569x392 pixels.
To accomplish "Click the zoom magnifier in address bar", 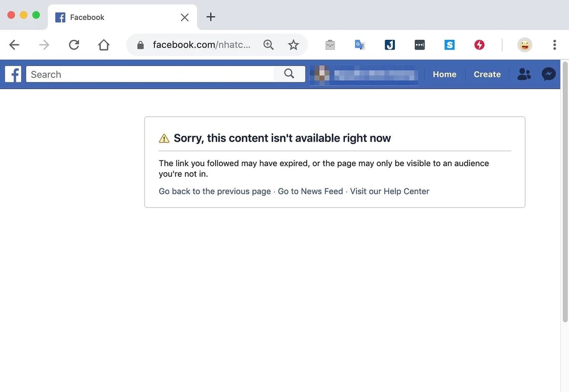I will coord(269,44).
